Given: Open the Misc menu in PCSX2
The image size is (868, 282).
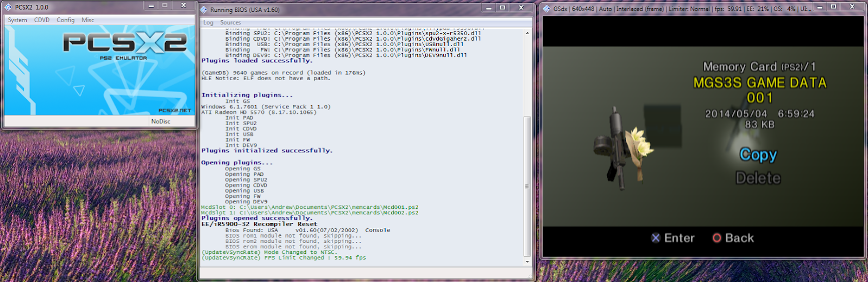Looking at the screenshot, I should click(x=88, y=20).
